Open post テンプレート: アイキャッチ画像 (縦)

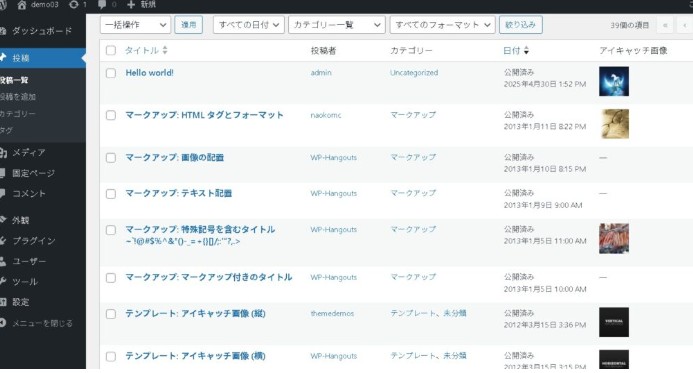point(195,313)
